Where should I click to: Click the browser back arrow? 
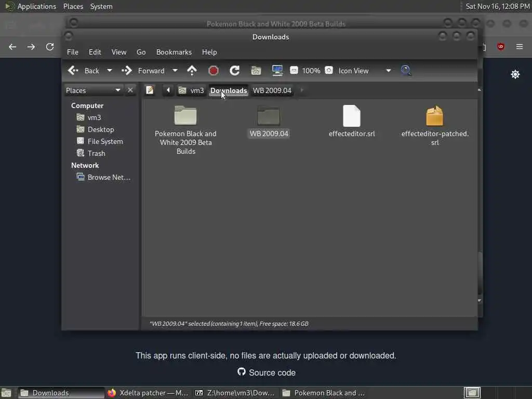[12, 47]
